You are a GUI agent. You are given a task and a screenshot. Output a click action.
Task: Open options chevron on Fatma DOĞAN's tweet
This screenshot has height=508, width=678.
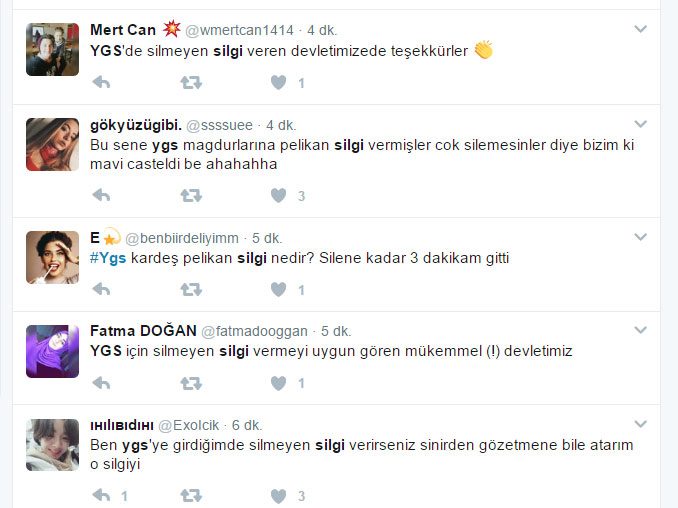640,330
